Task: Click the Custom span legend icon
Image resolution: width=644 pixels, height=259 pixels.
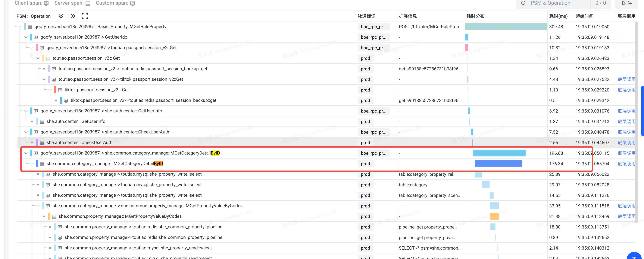Action: pyautogui.click(x=133, y=3)
